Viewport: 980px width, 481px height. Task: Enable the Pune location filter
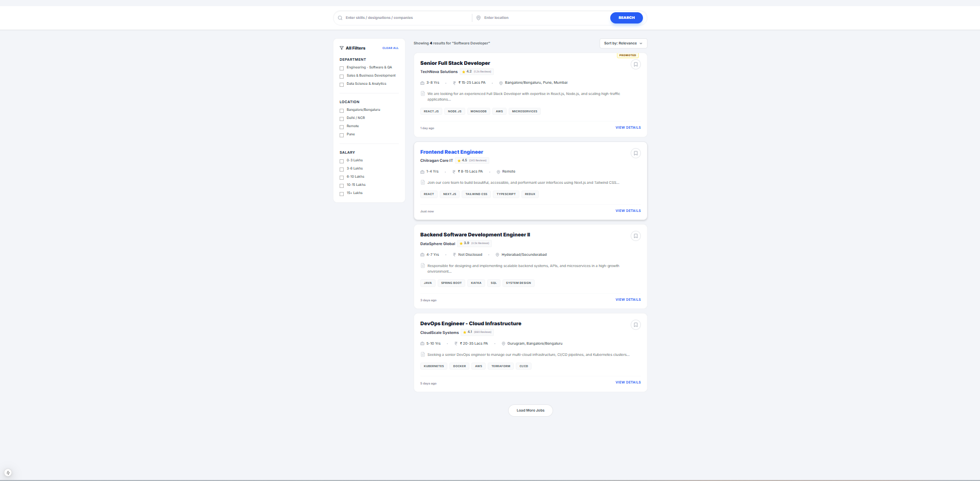click(x=342, y=135)
